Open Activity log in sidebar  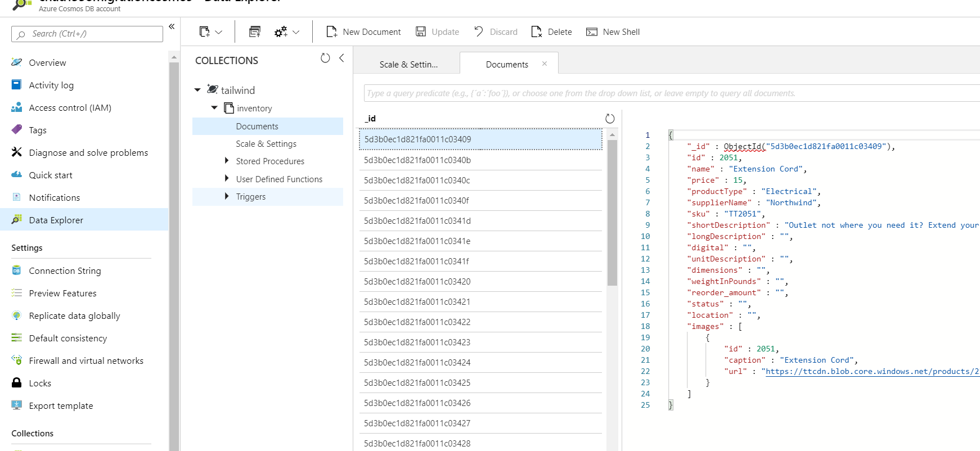pyautogui.click(x=84, y=85)
